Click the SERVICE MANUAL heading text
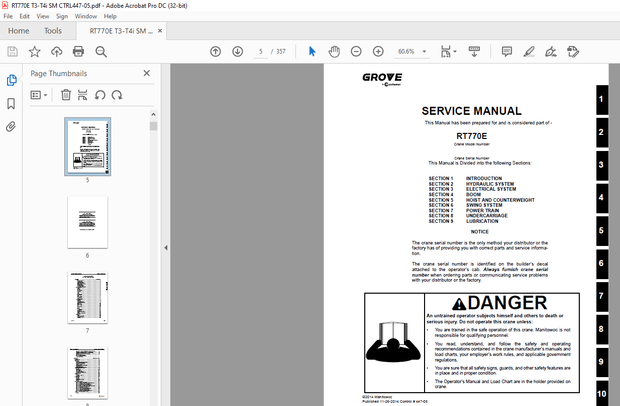 click(x=471, y=111)
